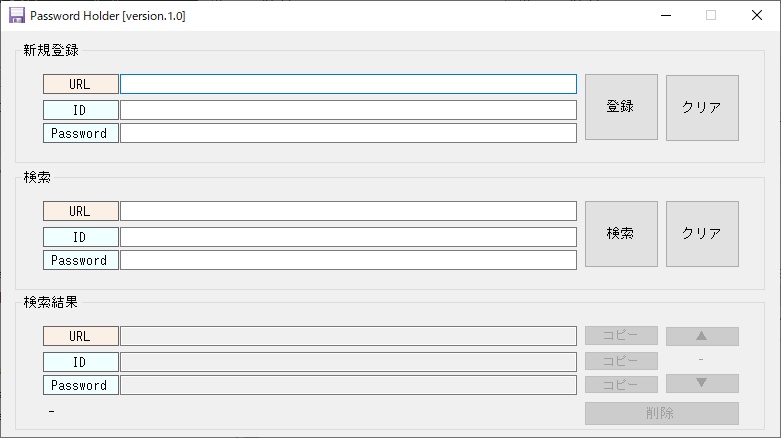
Task: Copy the search result ID
Action: (621, 361)
